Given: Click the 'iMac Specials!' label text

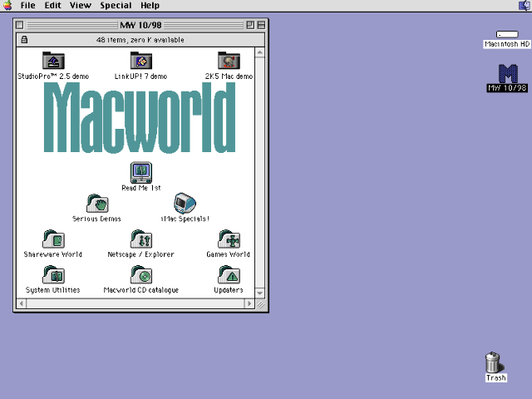Looking at the screenshot, I should [185, 219].
